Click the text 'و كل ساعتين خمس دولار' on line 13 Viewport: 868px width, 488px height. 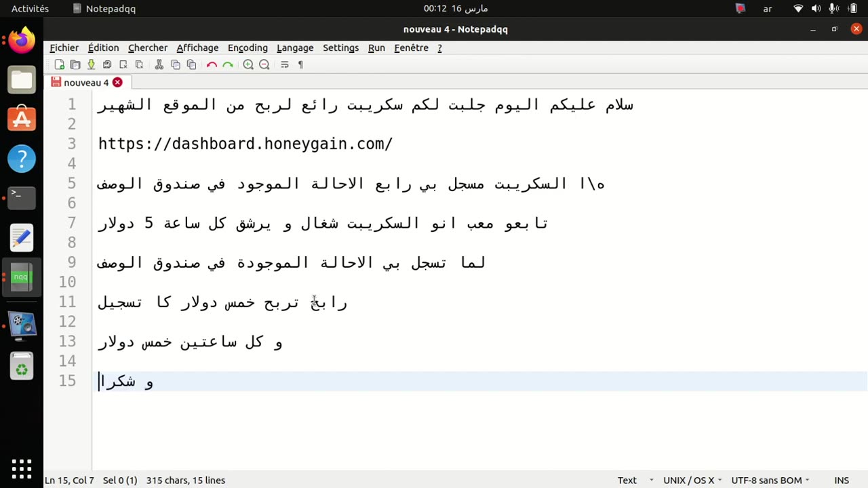coord(191,342)
